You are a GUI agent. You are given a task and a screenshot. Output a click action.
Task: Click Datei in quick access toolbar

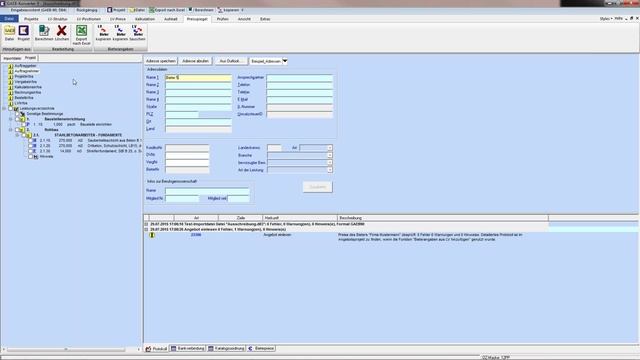coord(137,10)
